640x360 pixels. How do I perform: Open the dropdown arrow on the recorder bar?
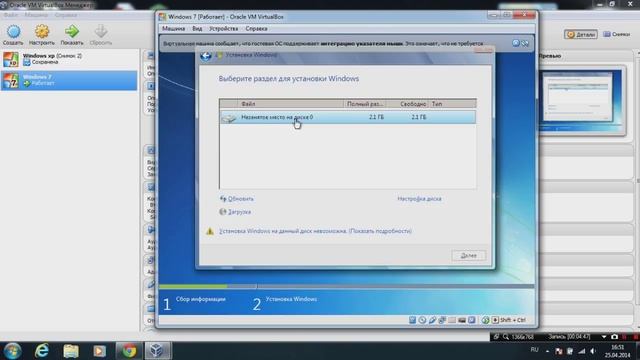click(604, 337)
